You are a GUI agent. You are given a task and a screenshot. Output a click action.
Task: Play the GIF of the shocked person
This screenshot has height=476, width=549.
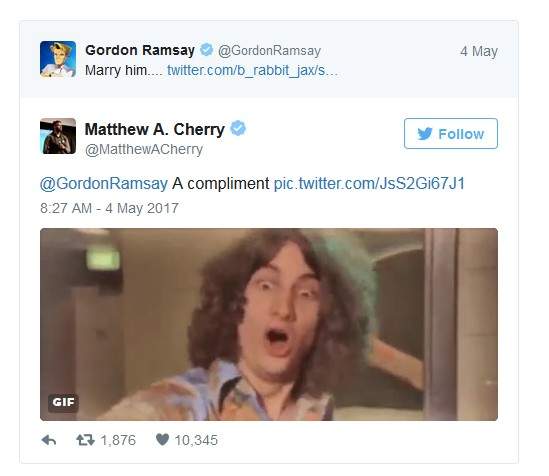269,324
